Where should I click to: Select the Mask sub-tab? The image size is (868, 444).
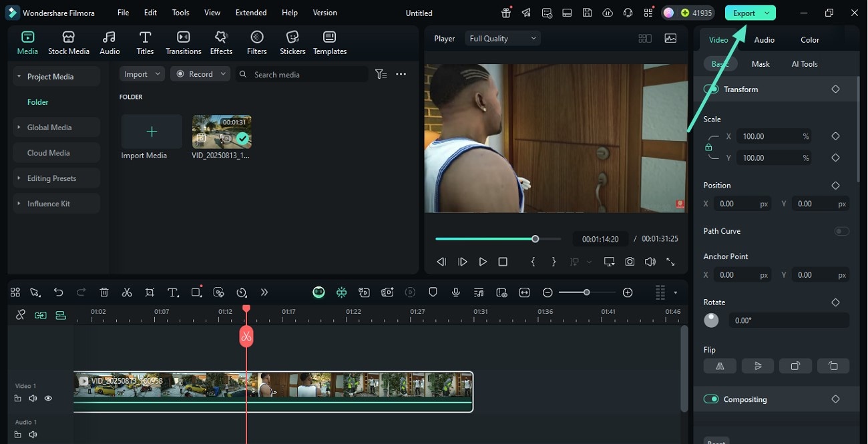[x=761, y=64]
